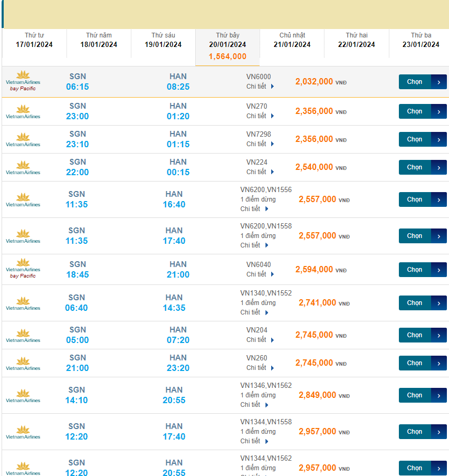
Task: Select Chọn for VN1344,VN1558 12:20 flight
Action: 422,432
